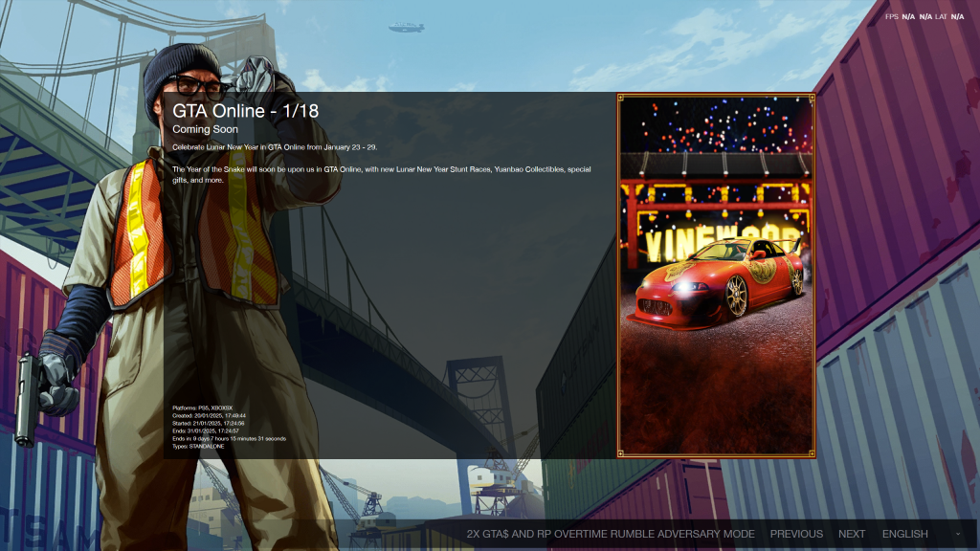Click the blimp in the sky
This screenshot has width=980, height=551.
pyautogui.click(x=407, y=28)
